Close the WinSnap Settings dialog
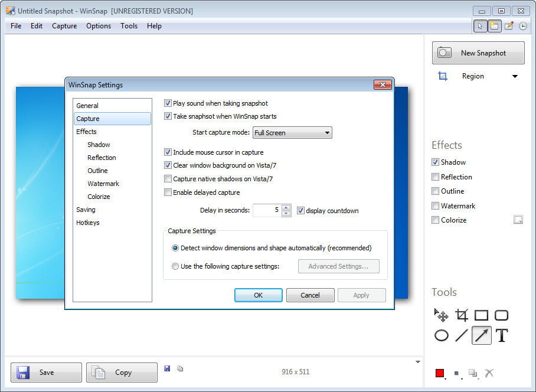This screenshot has height=392, width=536. (383, 85)
